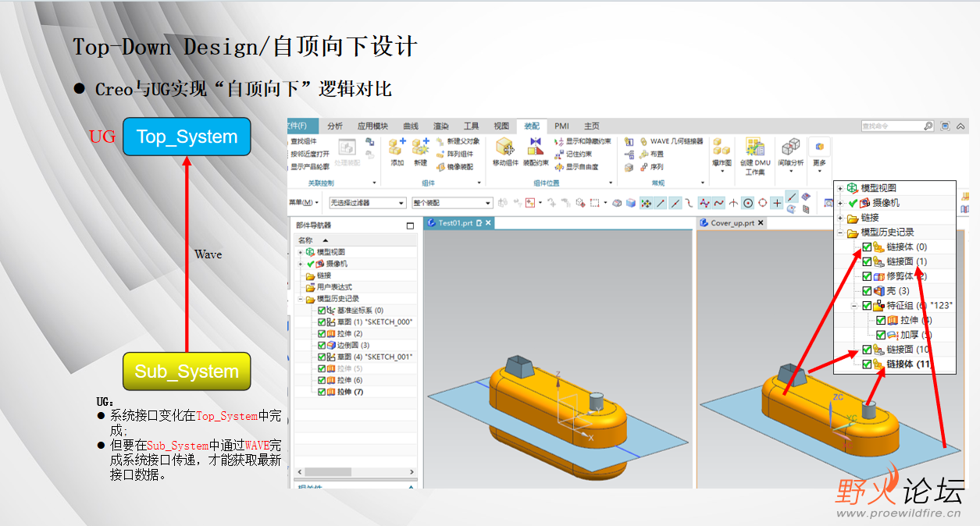Click the 显示产品轮廓 command

(309, 166)
